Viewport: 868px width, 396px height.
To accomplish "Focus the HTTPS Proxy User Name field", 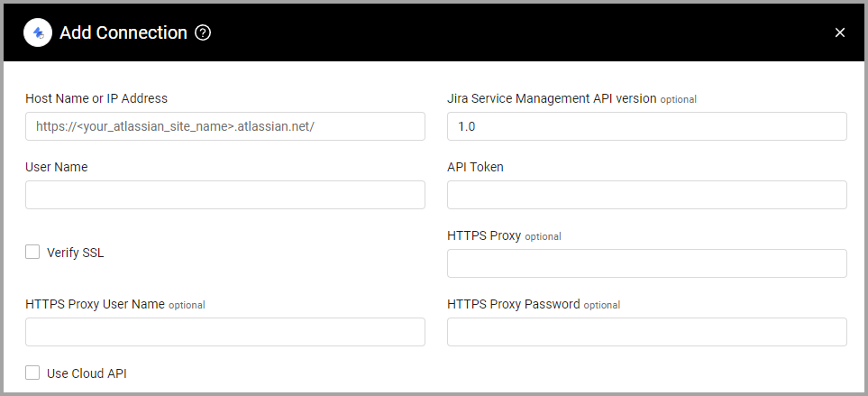I will click(x=225, y=332).
